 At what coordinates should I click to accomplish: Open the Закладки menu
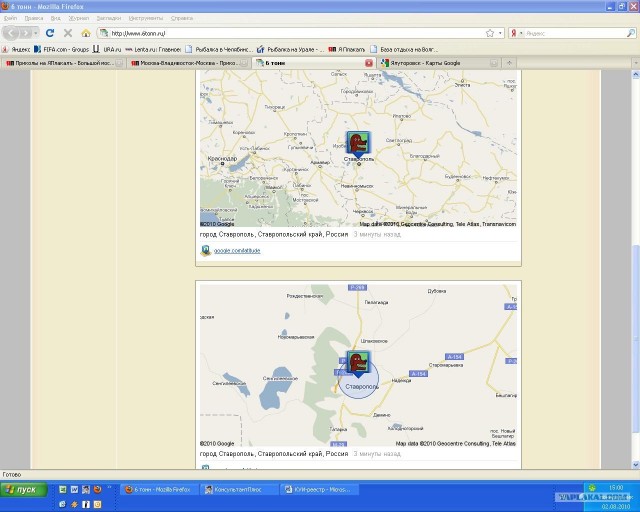(x=109, y=18)
